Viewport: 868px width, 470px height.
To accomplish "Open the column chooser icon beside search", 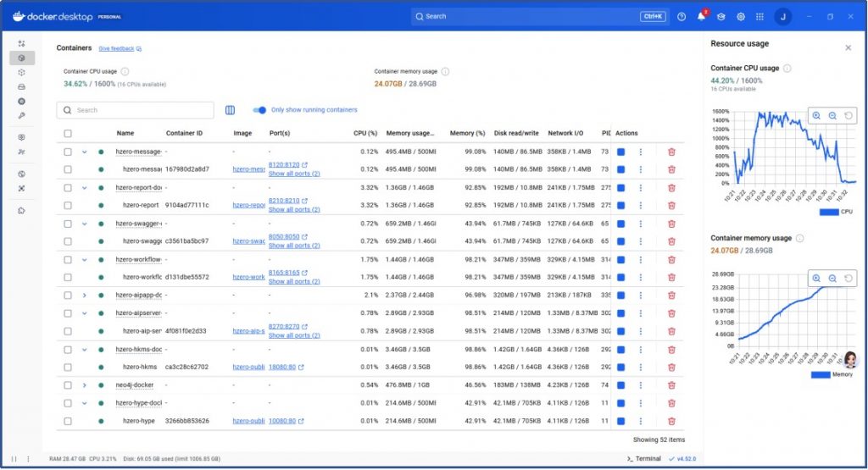I will (230, 110).
